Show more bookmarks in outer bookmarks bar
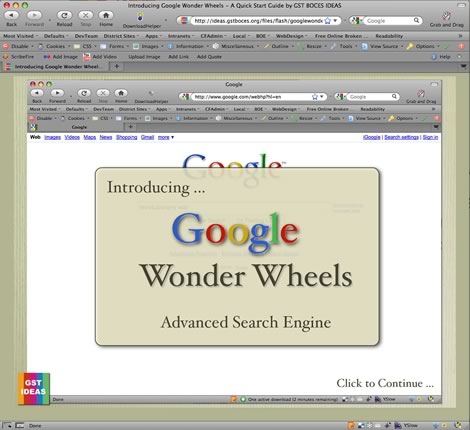 click(461, 36)
